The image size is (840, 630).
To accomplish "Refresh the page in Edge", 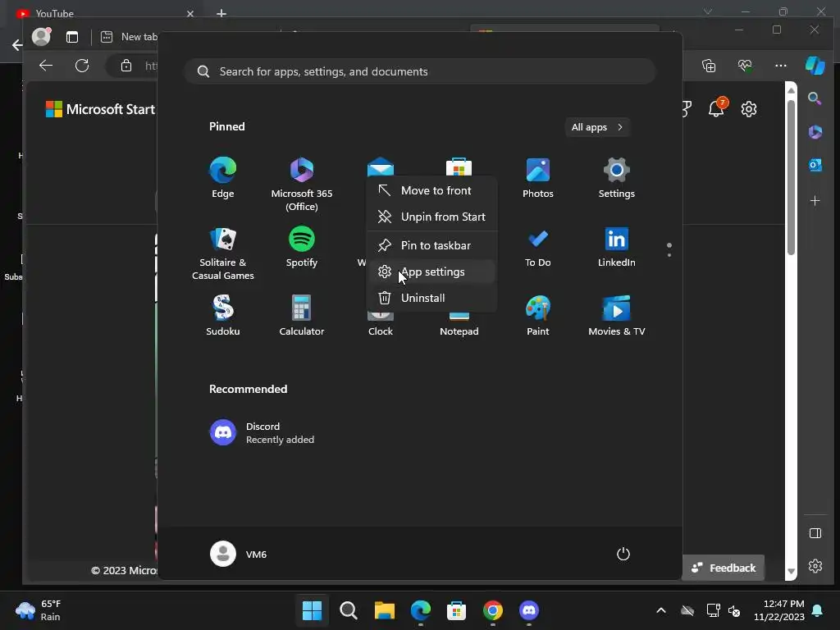I will click(x=82, y=66).
